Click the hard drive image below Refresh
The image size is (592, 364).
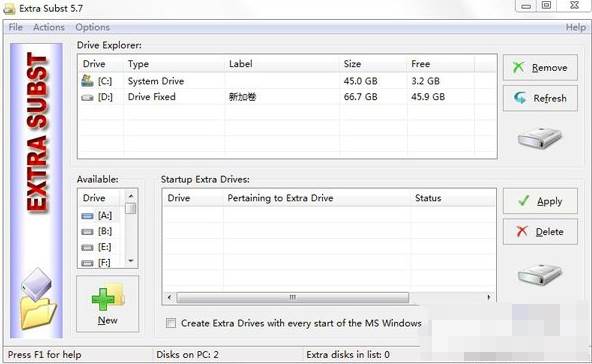pyautogui.click(x=540, y=138)
